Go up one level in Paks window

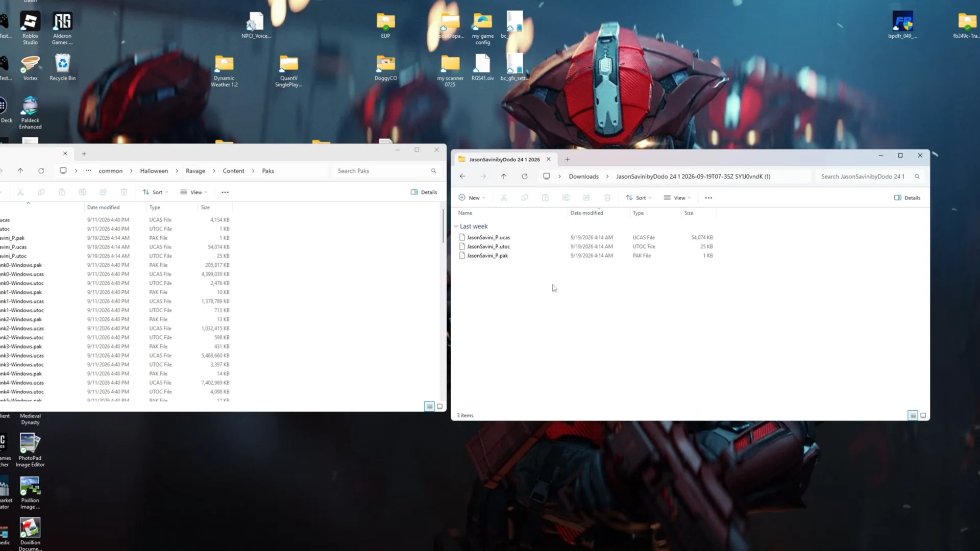[20, 171]
